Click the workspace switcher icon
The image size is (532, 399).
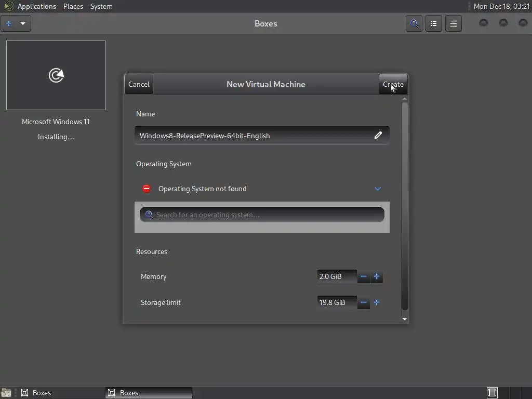(492, 393)
